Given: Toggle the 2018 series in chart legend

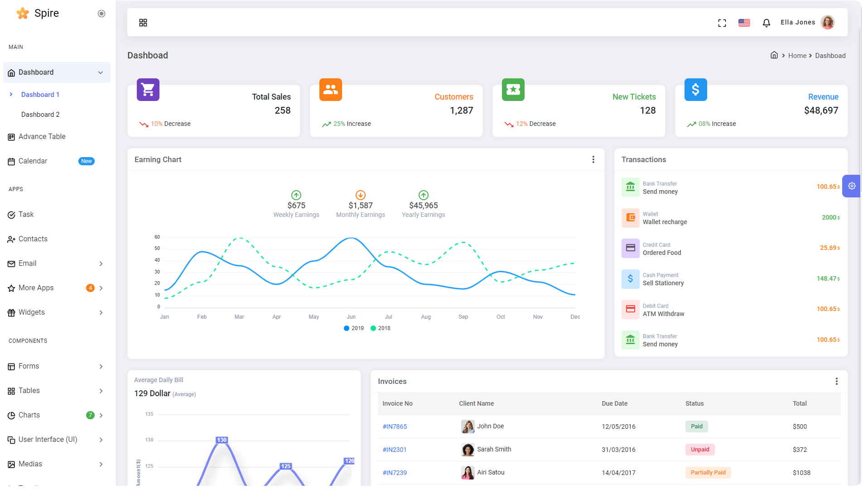Looking at the screenshot, I should point(381,328).
